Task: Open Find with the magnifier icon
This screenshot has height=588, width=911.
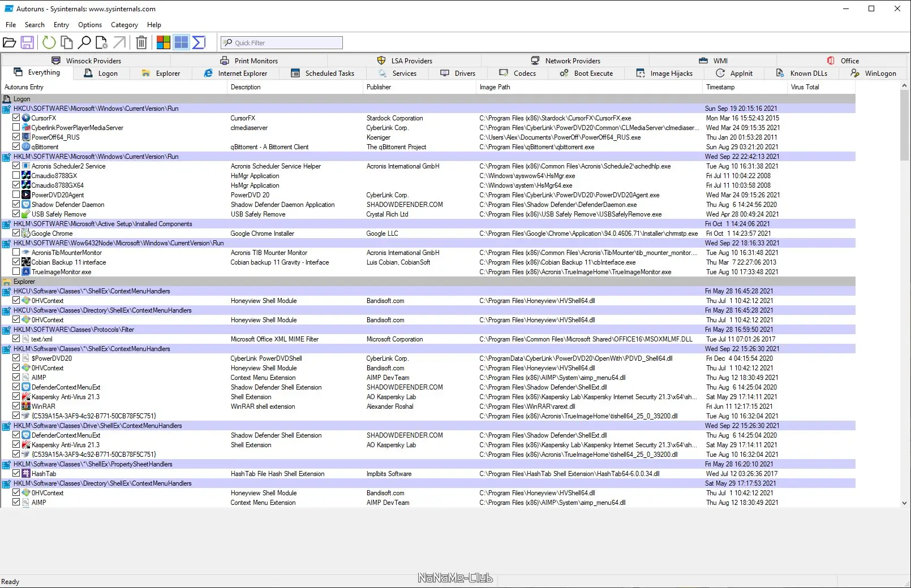Action: pyautogui.click(x=84, y=42)
